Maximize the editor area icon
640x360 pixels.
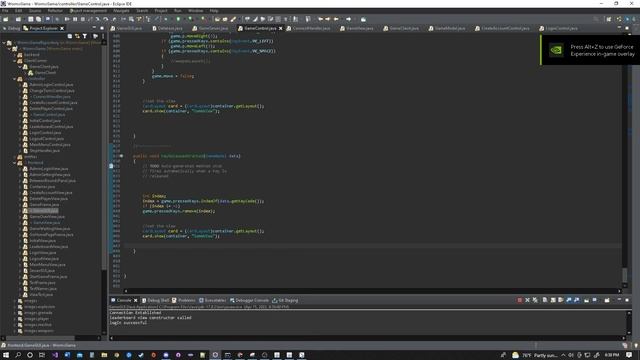point(627,28)
